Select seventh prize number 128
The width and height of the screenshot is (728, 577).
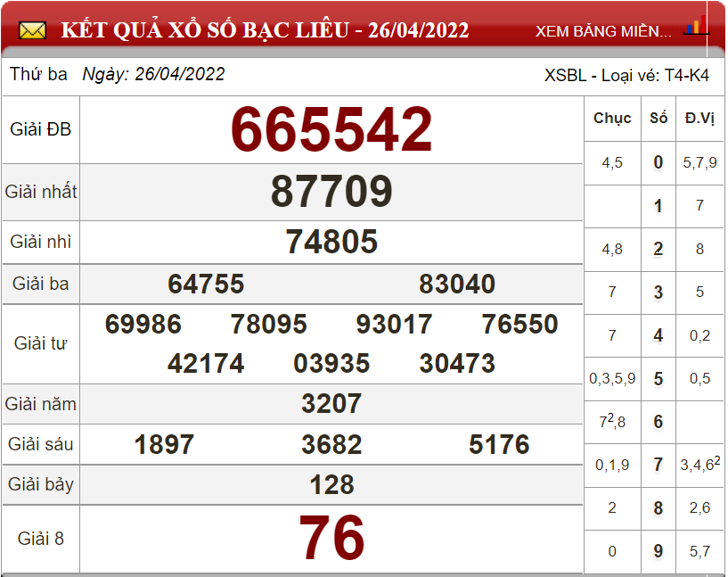[x=331, y=485]
